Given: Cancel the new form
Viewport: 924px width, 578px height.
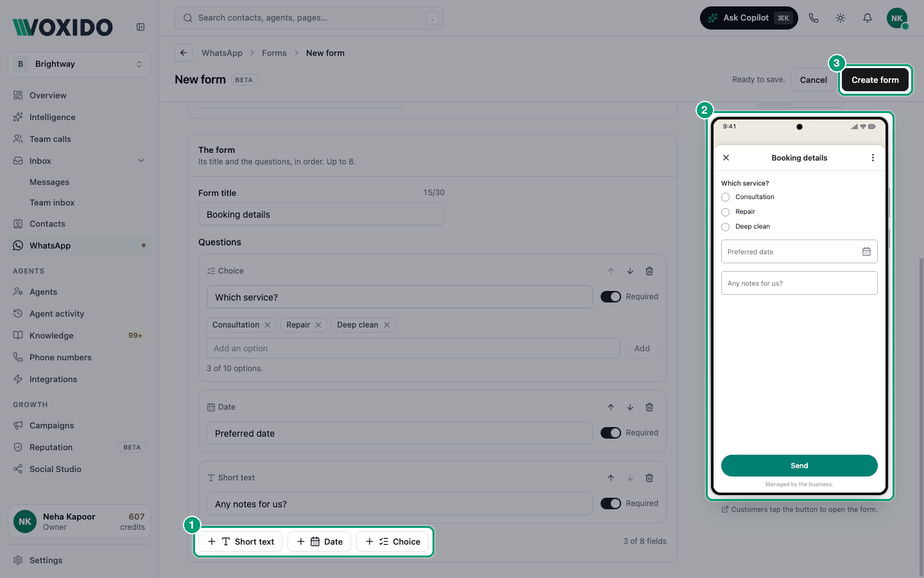Looking at the screenshot, I should (x=814, y=80).
